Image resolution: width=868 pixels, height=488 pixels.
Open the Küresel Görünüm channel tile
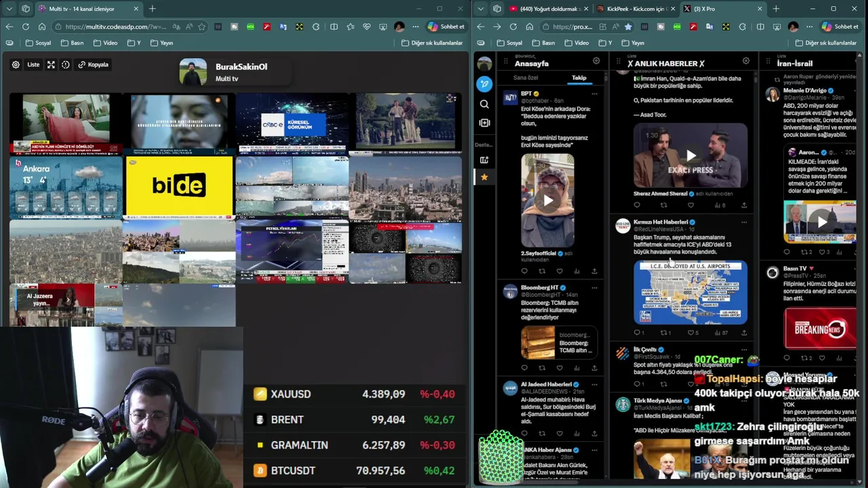click(292, 124)
